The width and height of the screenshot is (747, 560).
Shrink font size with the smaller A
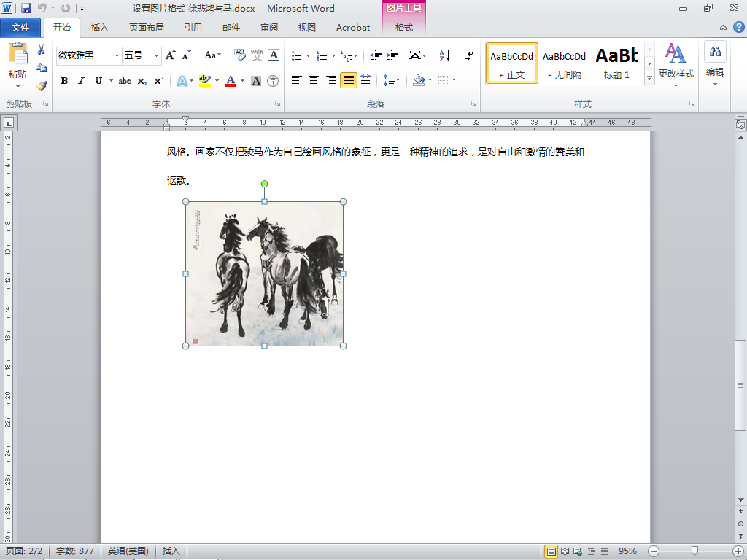click(186, 55)
